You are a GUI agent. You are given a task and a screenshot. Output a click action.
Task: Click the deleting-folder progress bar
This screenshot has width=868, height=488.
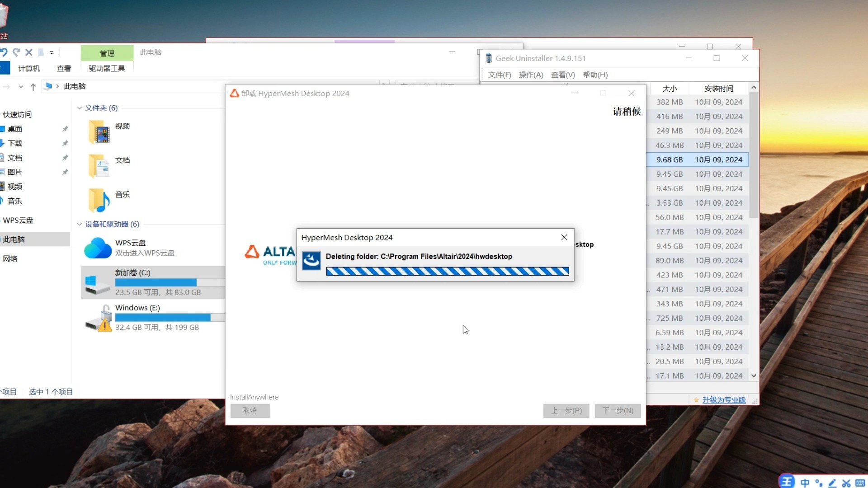tap(447, 271)
